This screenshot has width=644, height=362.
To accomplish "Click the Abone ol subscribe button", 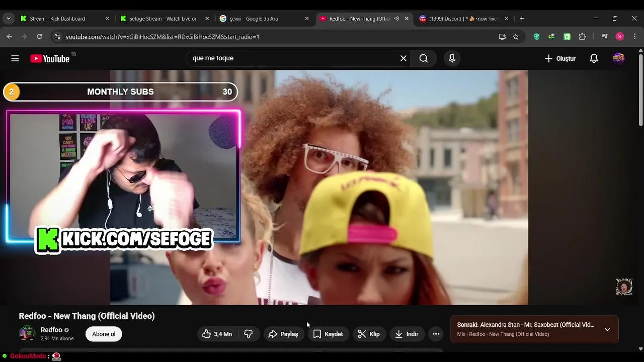I will [x=104, y=334].
